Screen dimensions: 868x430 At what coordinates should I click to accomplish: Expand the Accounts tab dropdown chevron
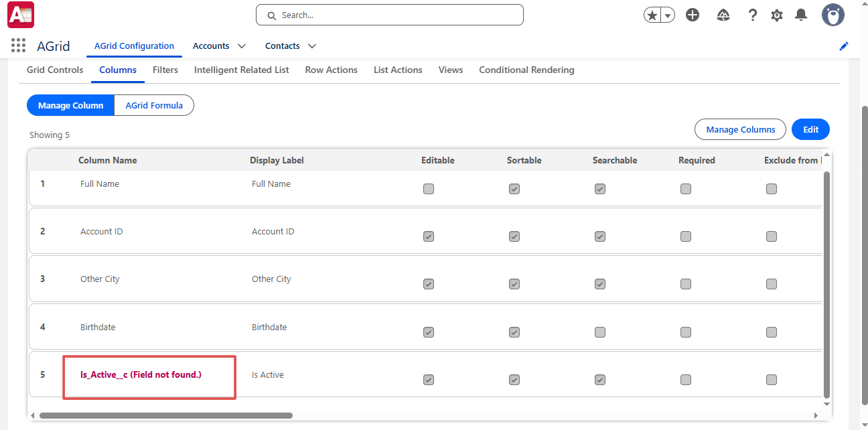(x=242, y=46)
